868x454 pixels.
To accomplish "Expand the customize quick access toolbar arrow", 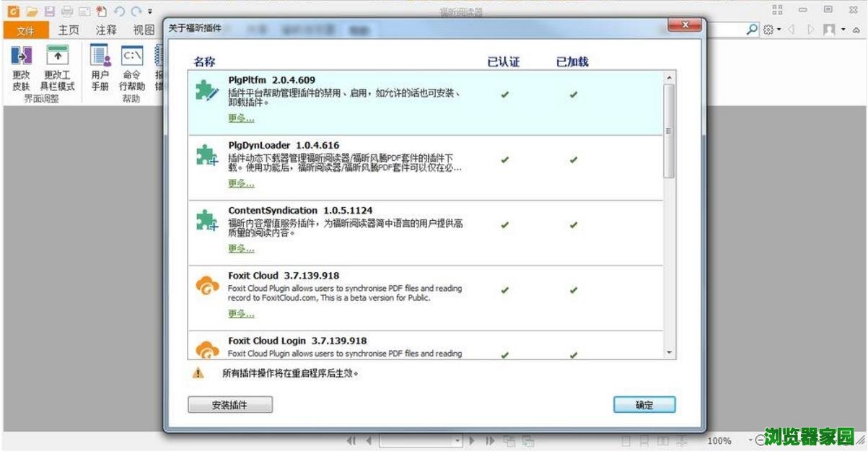I will pyautogui.click(x=150, y=12).
